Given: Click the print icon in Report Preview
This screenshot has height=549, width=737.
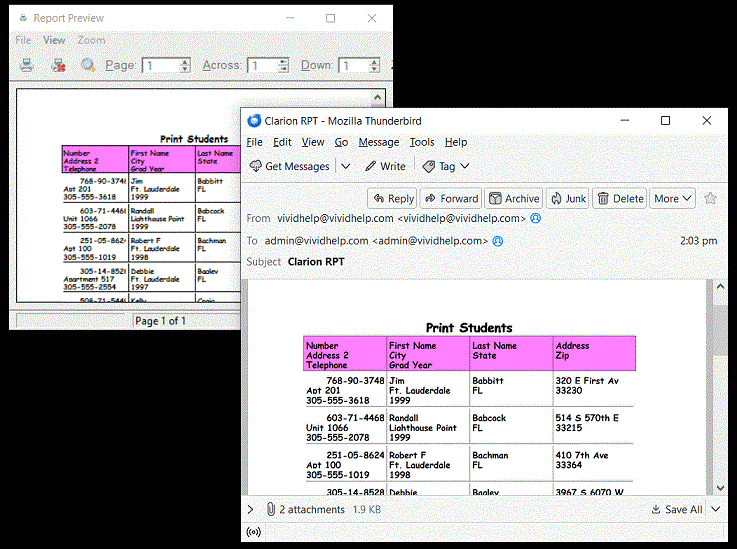Looking at the screenshot, I should [x=27, y=65].
